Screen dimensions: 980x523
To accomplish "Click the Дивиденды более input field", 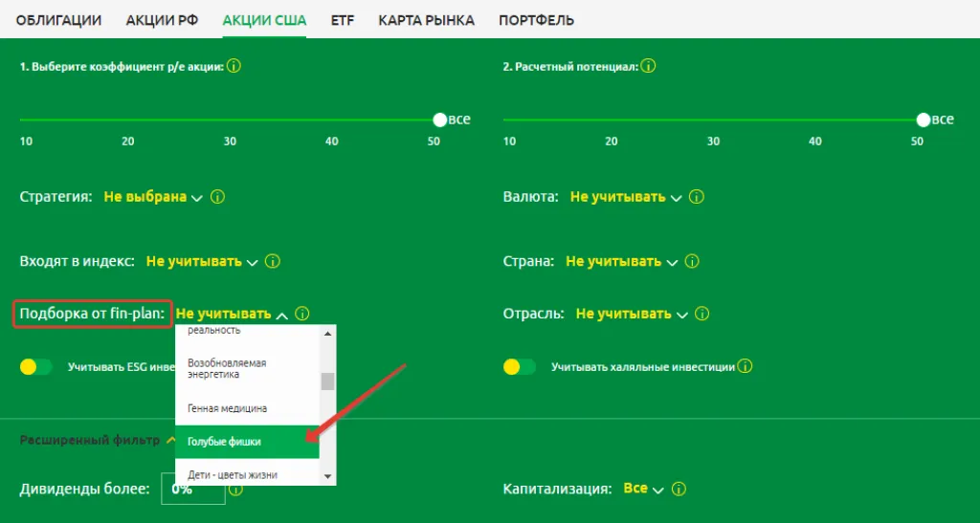I will 192,490.
